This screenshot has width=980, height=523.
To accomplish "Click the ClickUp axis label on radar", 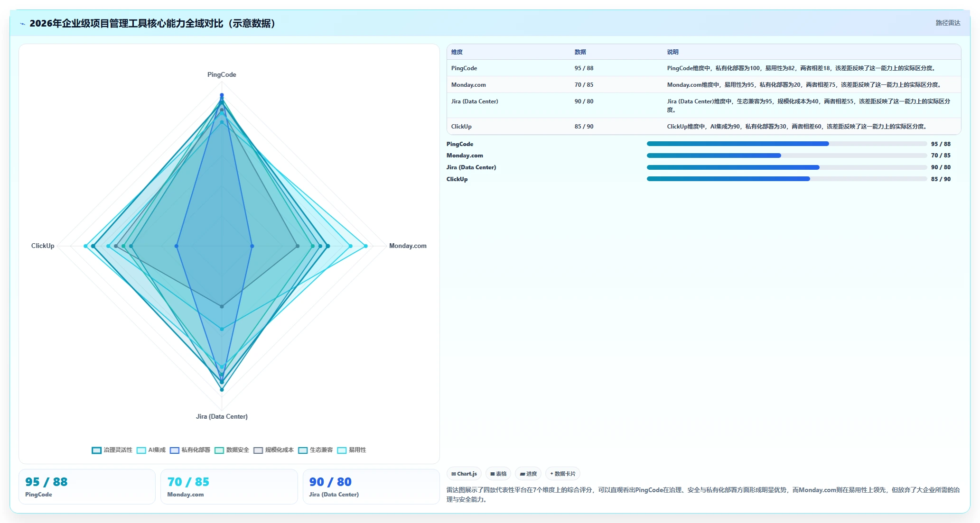I will pos(43,246).
